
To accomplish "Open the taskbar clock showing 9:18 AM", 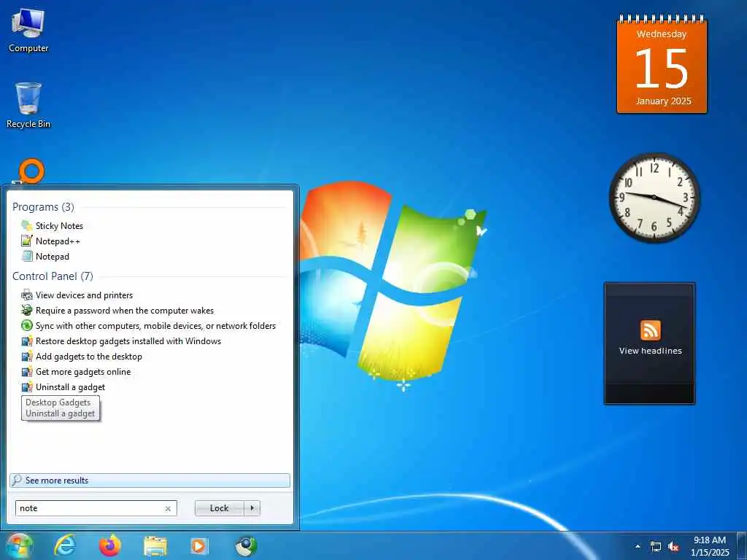I will [x=710, y=546].
